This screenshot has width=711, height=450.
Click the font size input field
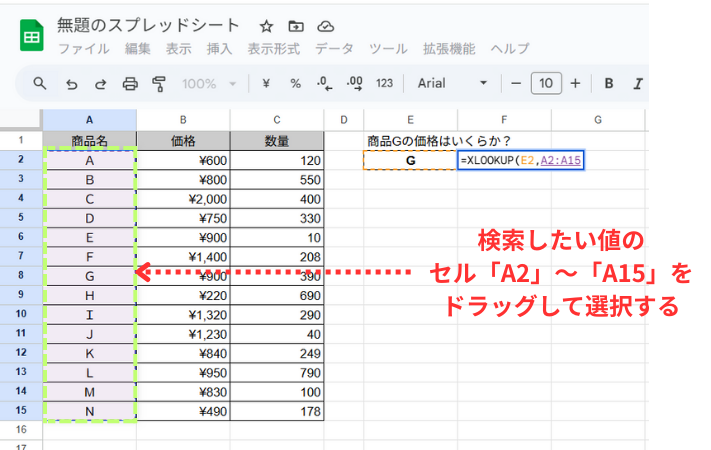tap(545, 84)
